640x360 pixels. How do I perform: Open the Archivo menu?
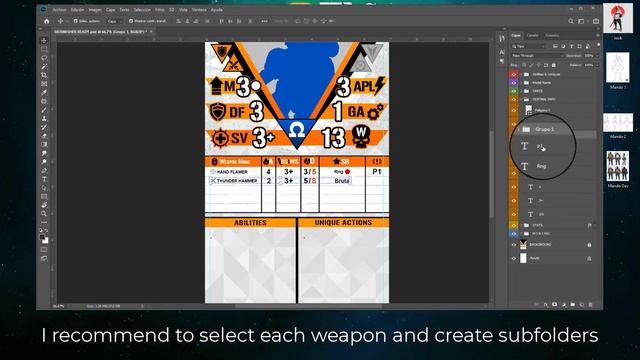pos(59,10)
